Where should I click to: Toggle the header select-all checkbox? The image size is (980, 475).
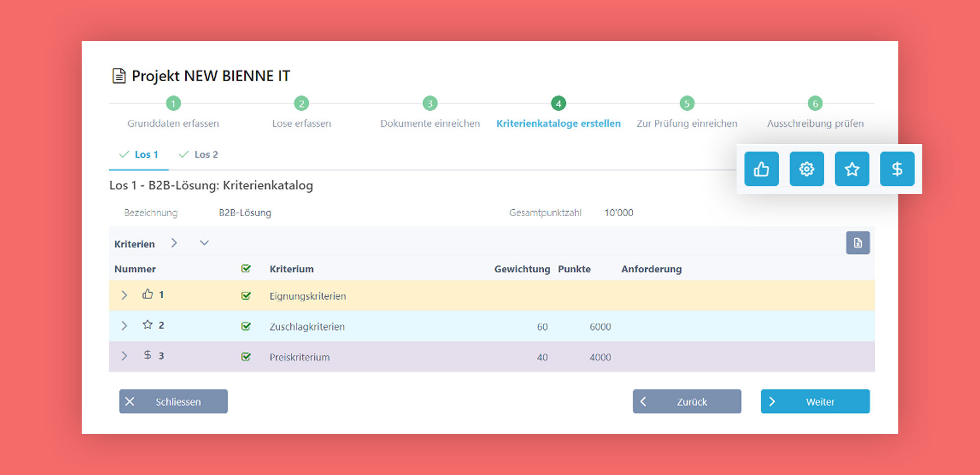tap(246, 268)
